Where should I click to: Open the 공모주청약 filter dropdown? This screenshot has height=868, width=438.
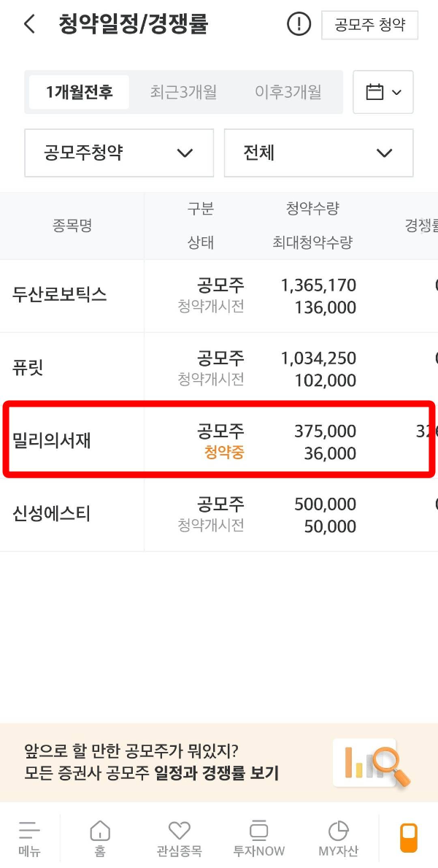click(118, 153)
